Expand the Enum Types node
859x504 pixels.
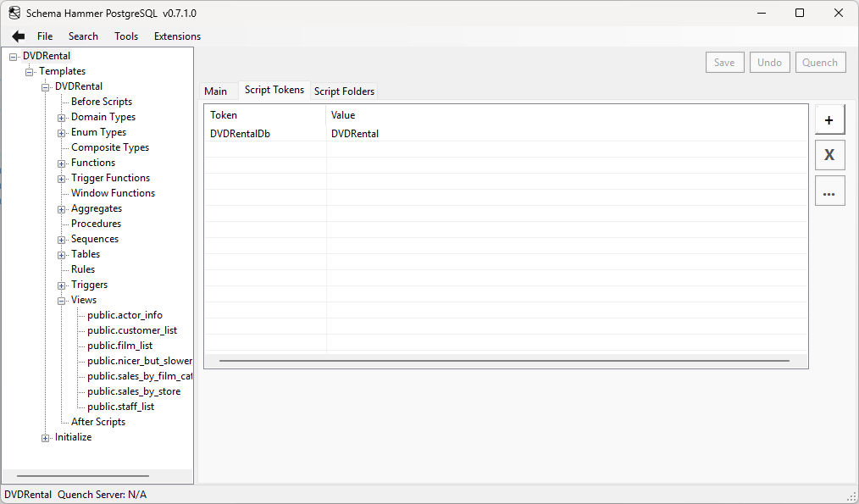(61, 132)
